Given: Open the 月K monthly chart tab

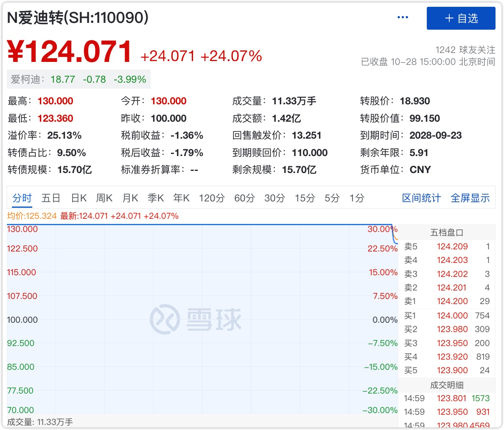Looking at the screenshot, I should point(130,198).
